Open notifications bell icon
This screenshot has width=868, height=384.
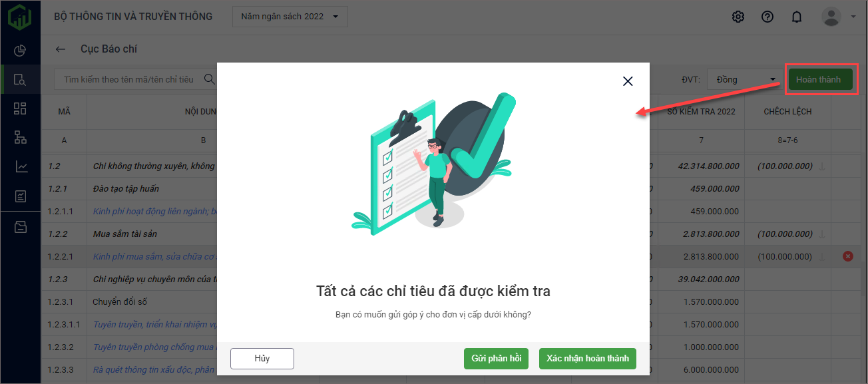pos(796,17)
